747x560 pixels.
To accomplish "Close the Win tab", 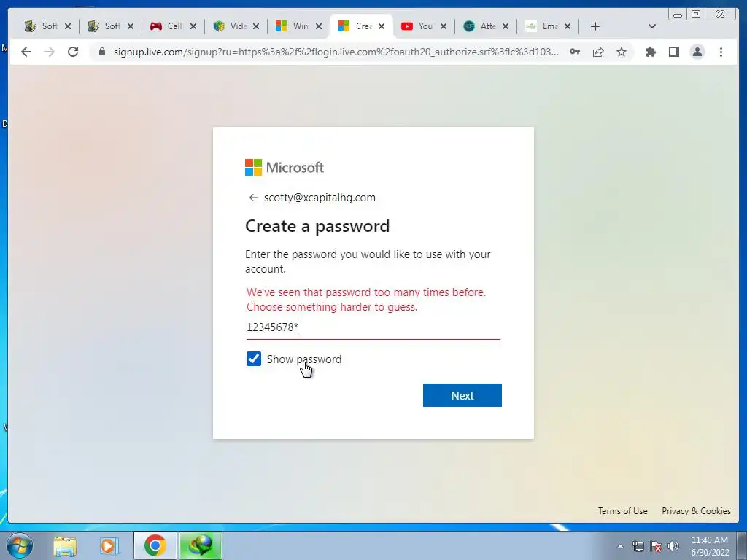I will point(319,26).
